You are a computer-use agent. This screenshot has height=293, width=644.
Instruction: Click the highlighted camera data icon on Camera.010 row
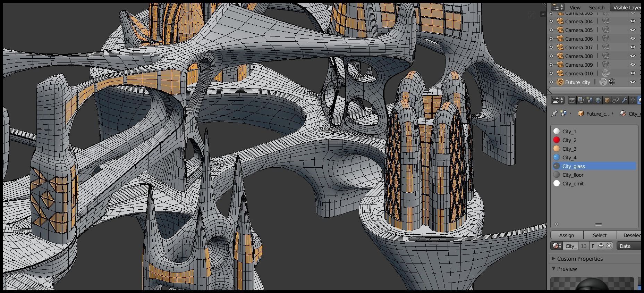click(605, 73)
